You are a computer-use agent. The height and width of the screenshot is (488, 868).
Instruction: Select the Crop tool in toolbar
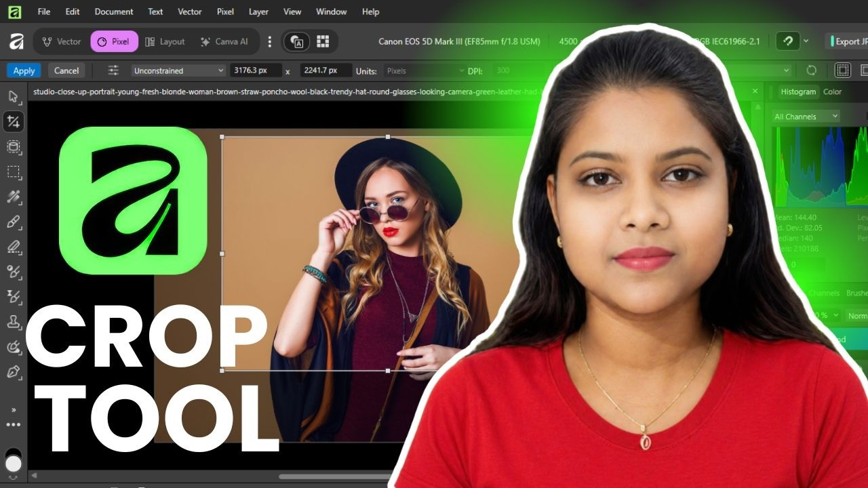13,121
